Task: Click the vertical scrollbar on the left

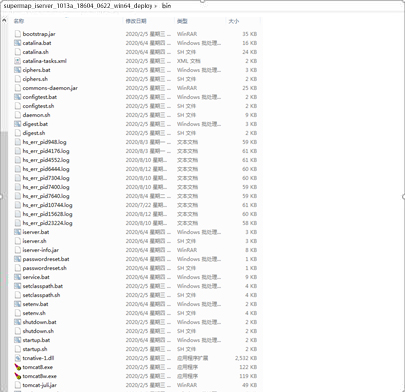Action: click(4, 260)
